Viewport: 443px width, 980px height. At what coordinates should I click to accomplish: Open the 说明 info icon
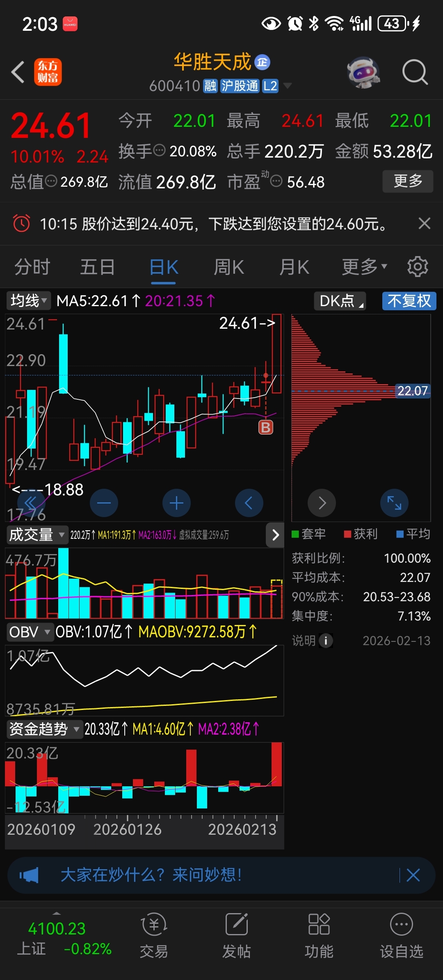326,641
